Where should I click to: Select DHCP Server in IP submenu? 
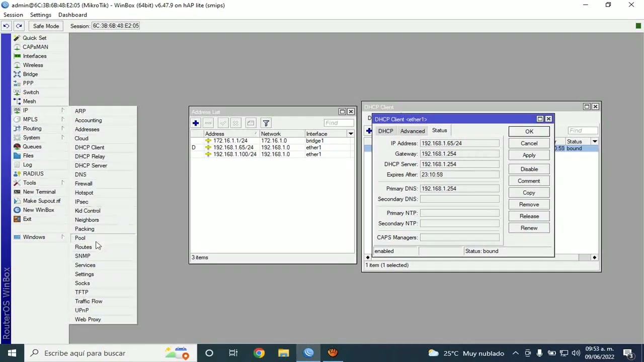[x=91, y=165]
